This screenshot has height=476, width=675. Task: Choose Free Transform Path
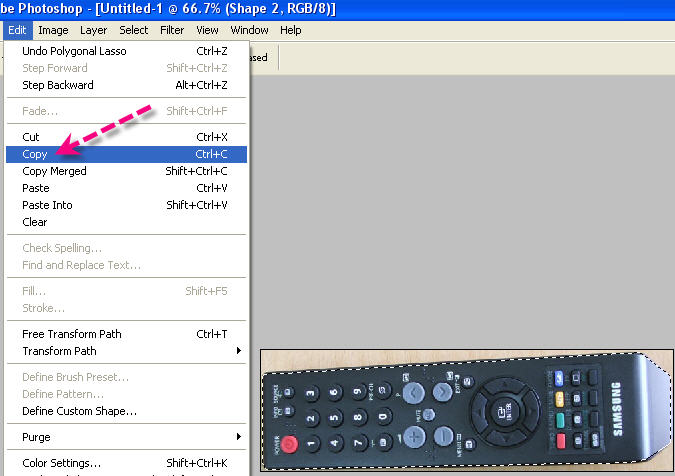click(x=127, y=334)
